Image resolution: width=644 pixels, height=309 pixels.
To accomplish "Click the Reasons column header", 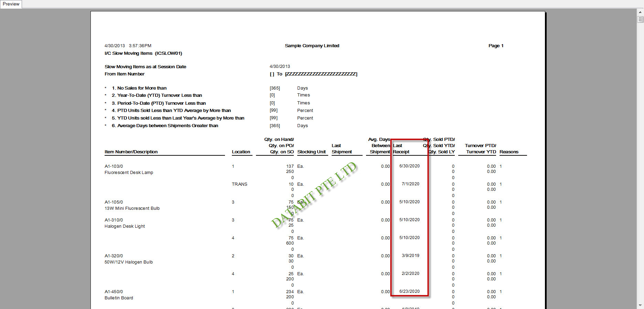I will point(509,152).
